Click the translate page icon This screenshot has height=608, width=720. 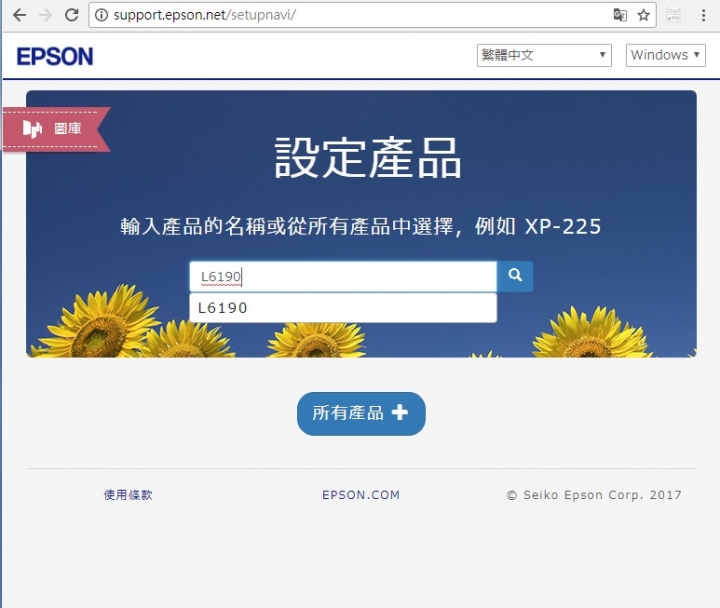tap(620, 15)
